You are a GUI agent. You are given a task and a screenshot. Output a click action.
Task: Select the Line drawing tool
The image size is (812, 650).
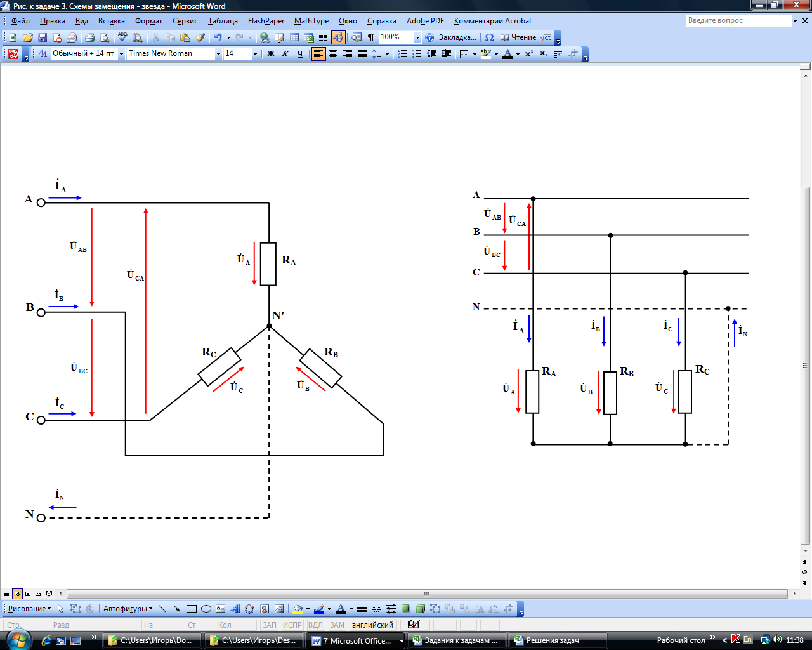(162, 609)
